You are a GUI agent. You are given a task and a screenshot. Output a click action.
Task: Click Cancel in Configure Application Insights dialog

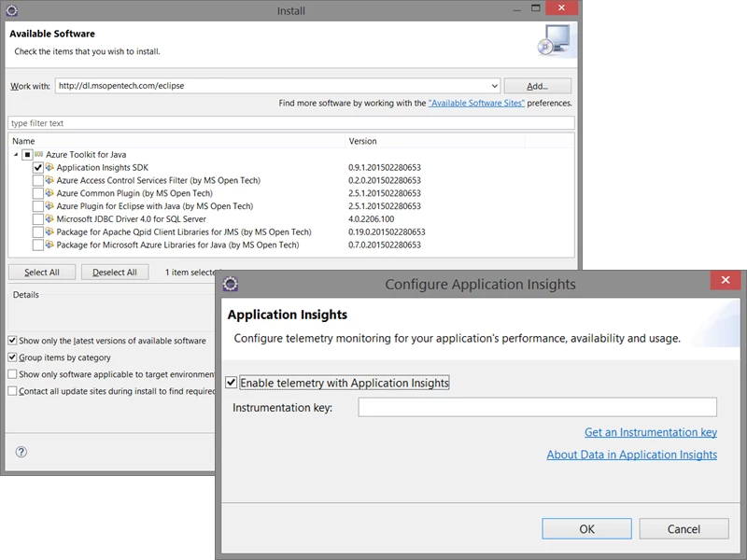(x=684, y=528)
